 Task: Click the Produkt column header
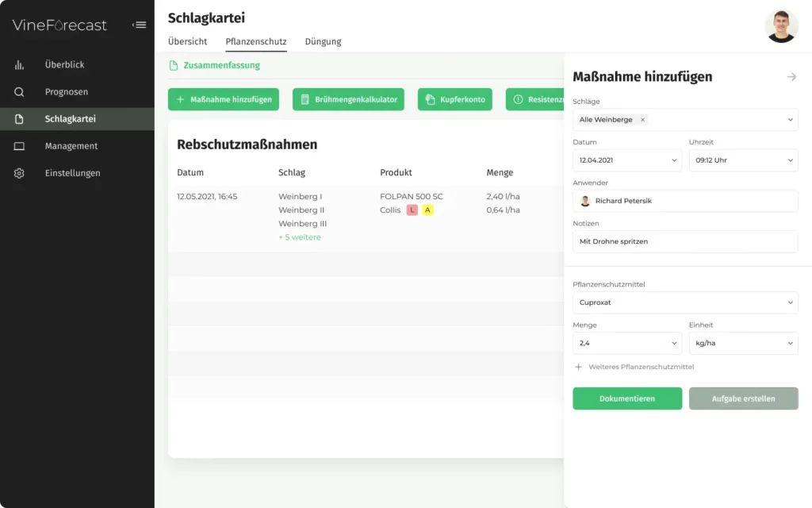(x=396, y=172)
